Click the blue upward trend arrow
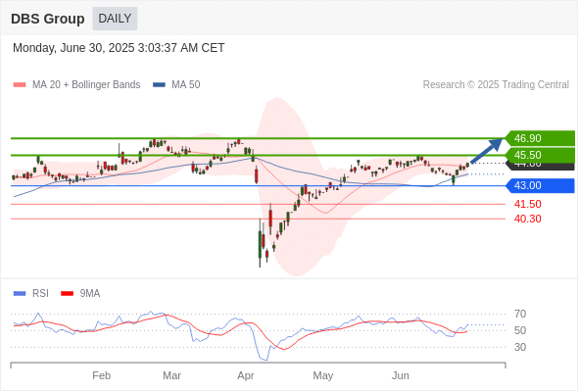This screenshot has height=392, width=578. point(487,151)
